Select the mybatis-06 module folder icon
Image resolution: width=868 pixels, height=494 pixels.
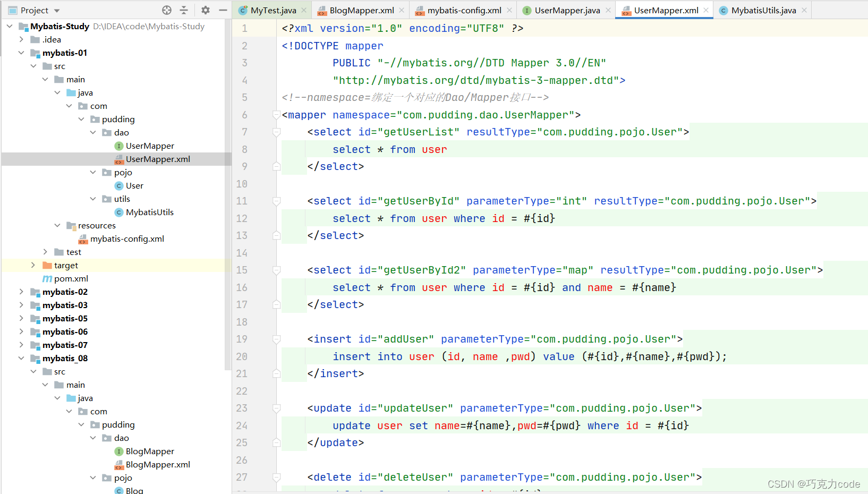pyautogui.click(x=36, y=332)
